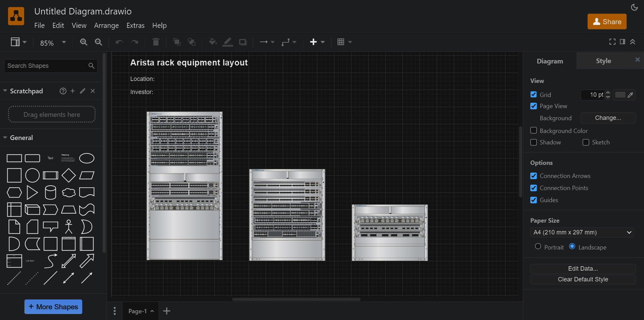Toggle the format panel icon
644x320 pixels.
[623, 42]
